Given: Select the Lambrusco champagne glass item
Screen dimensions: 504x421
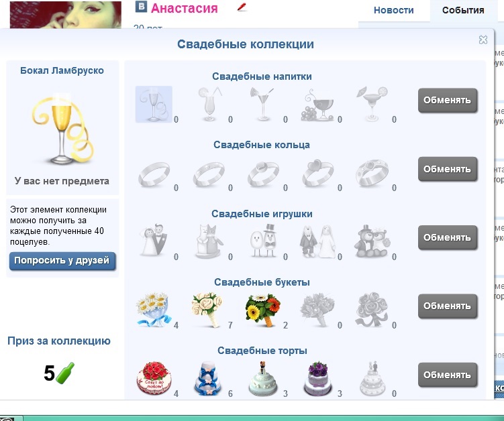Looking at the screenshot, I should coord(154,104).
